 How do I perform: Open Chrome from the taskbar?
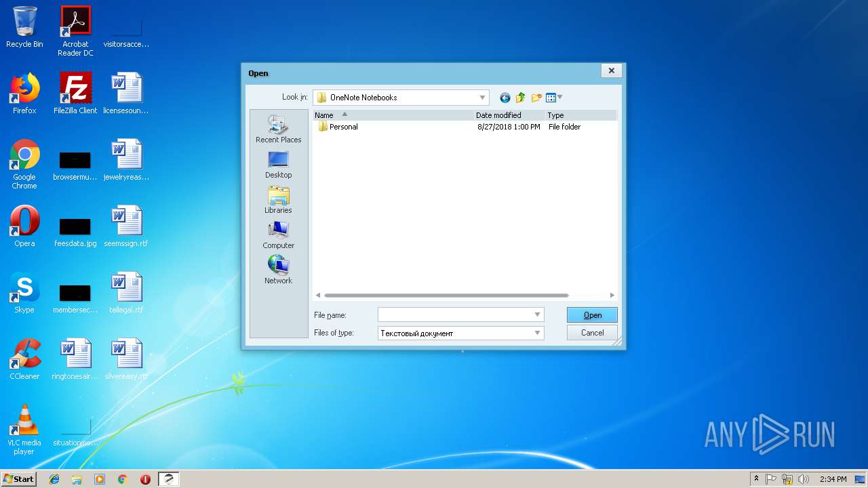tap(123, 479)
